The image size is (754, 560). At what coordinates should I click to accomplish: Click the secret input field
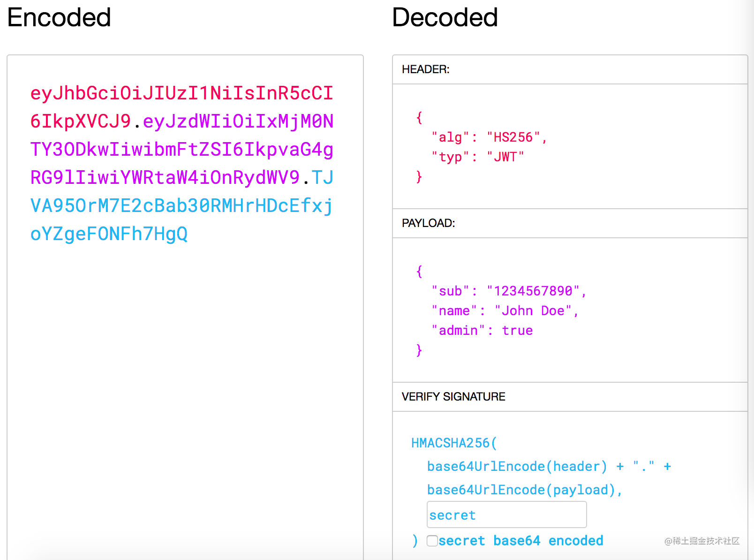click(x=506, y=515)
